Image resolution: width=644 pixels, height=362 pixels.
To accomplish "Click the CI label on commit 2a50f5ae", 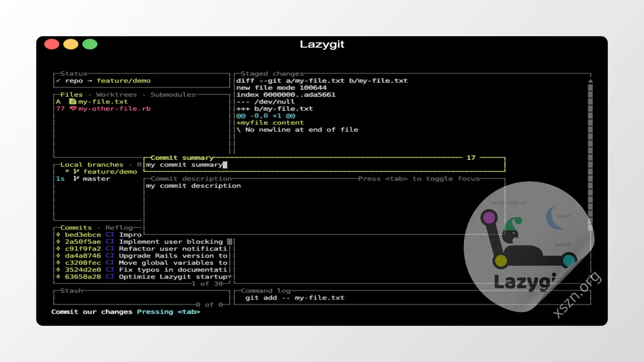I will pos(110,242).
